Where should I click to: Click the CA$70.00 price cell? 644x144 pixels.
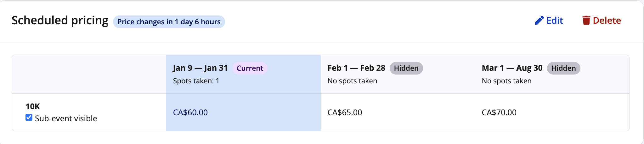tap(499, 112)
